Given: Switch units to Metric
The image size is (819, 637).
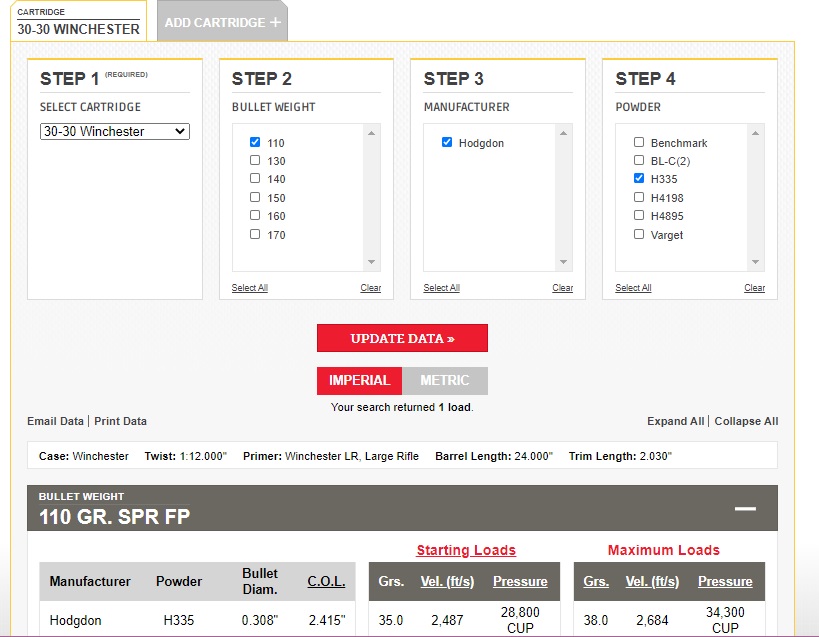Looking at the screenshot, I should (x=445, y=381).
